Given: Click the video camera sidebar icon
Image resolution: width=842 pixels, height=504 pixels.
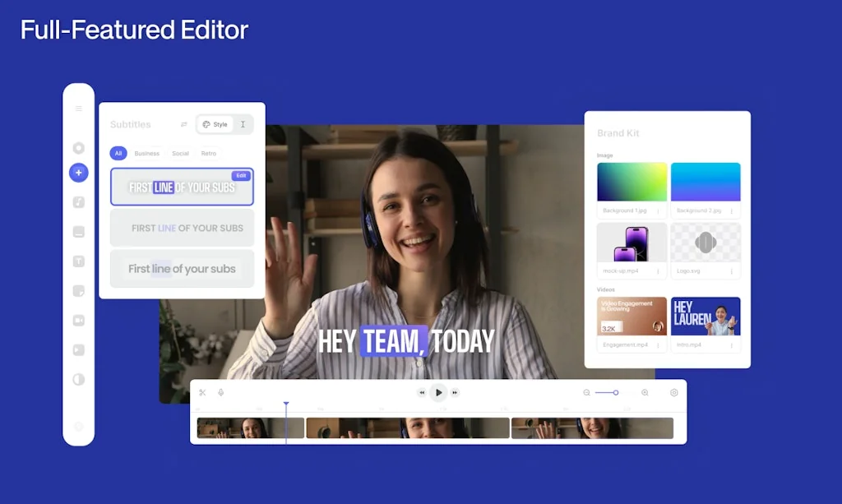Looking at the screenshot, I should point(79,320).
